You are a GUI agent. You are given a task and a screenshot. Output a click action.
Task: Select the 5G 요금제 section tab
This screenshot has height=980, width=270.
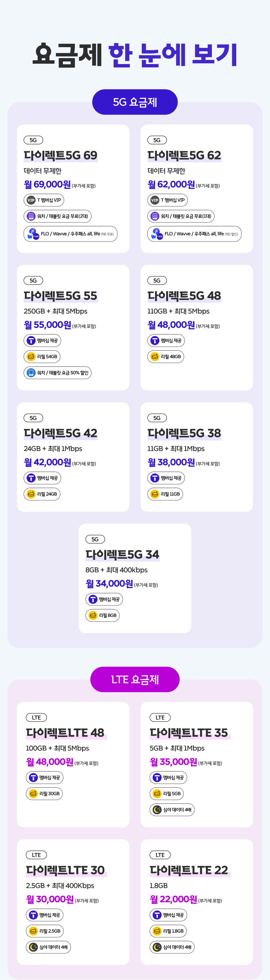click(135, 102)
